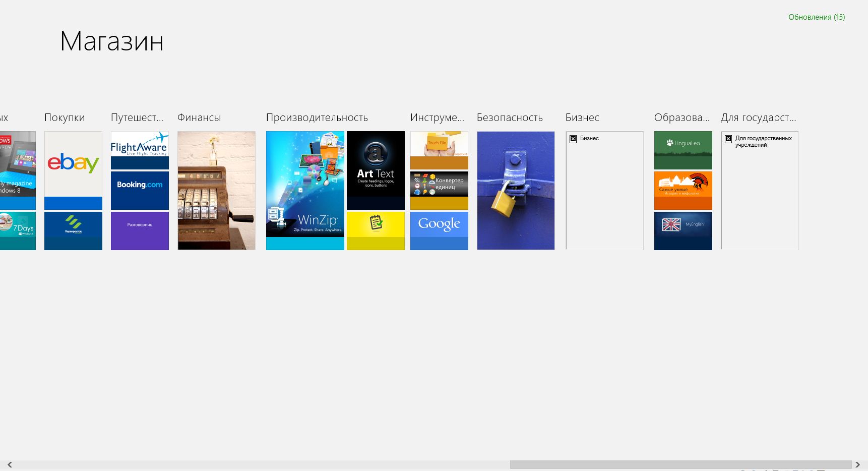Screen dimensions: 868x471
Task: Open the Образование category heading
Action: click(681, 117)
